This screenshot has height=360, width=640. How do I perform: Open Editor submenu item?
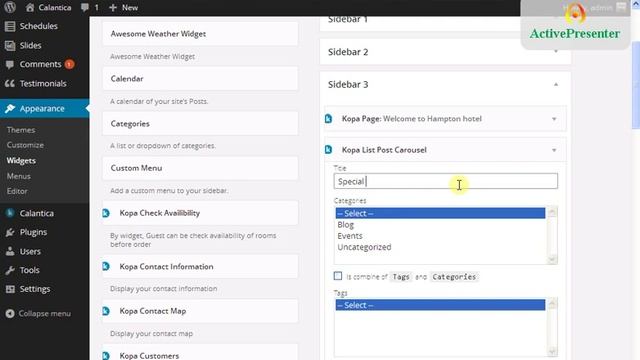coord(17,191)
